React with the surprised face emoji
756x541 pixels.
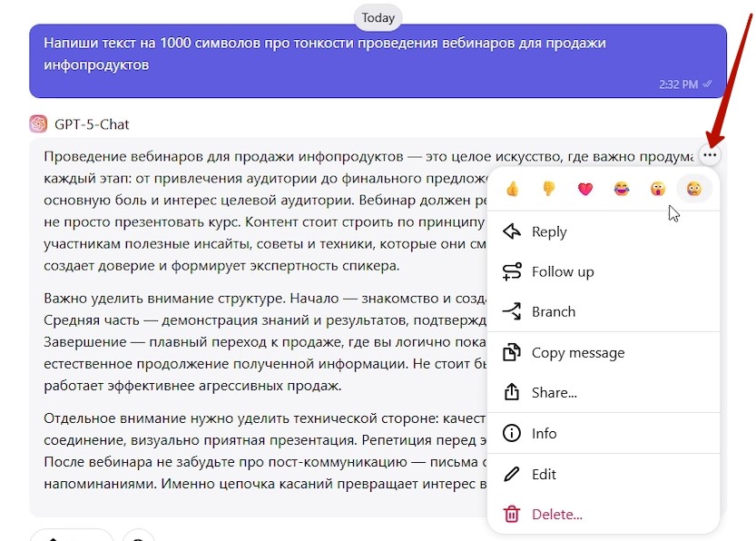pos(658,189)
